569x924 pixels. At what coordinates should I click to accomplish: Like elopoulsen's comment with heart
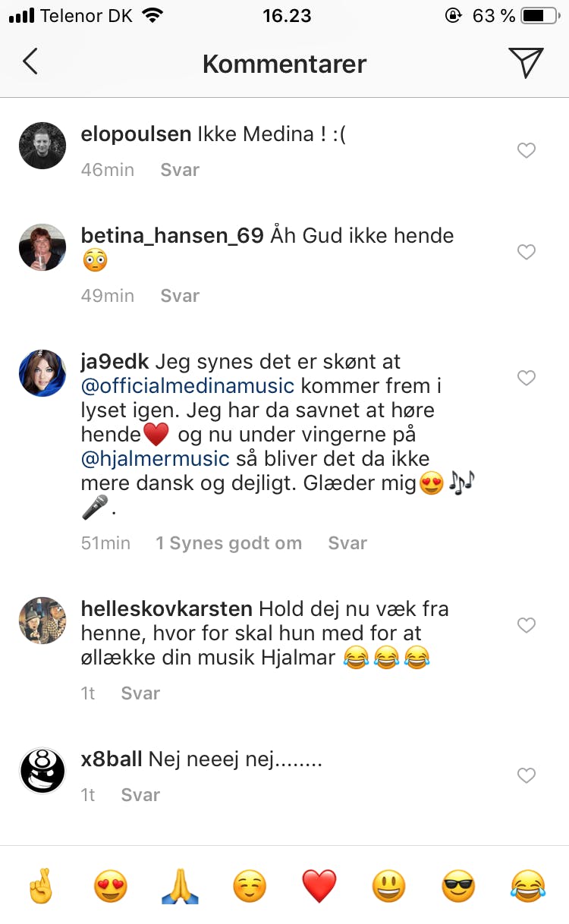click(527, 151)
